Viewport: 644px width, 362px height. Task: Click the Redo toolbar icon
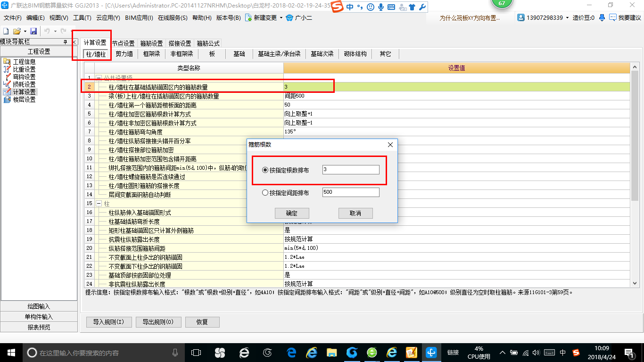63,31
